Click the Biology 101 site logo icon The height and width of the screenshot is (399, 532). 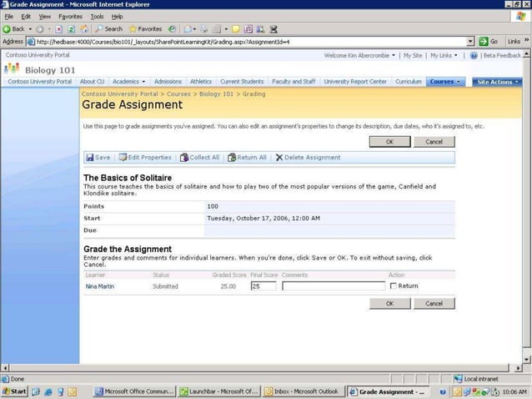coord(12,68)
